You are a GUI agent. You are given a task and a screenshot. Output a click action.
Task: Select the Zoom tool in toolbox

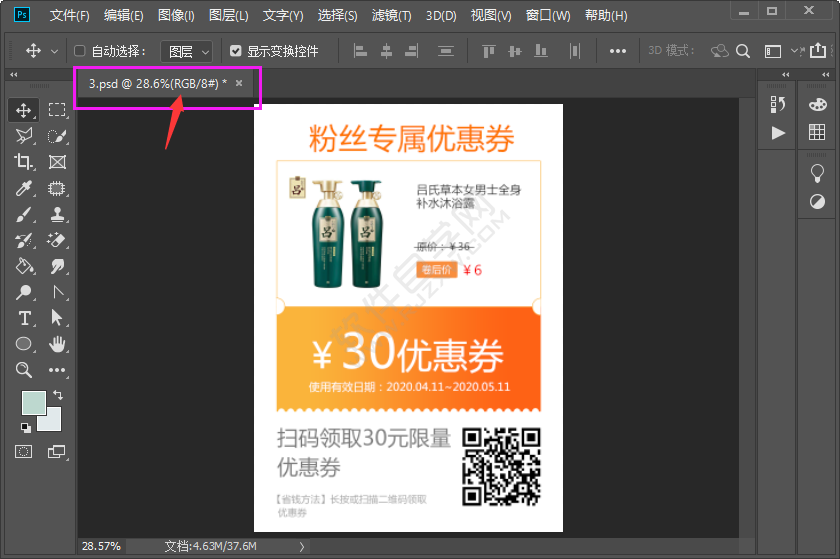pyautogui.click(x=24, y=370)
